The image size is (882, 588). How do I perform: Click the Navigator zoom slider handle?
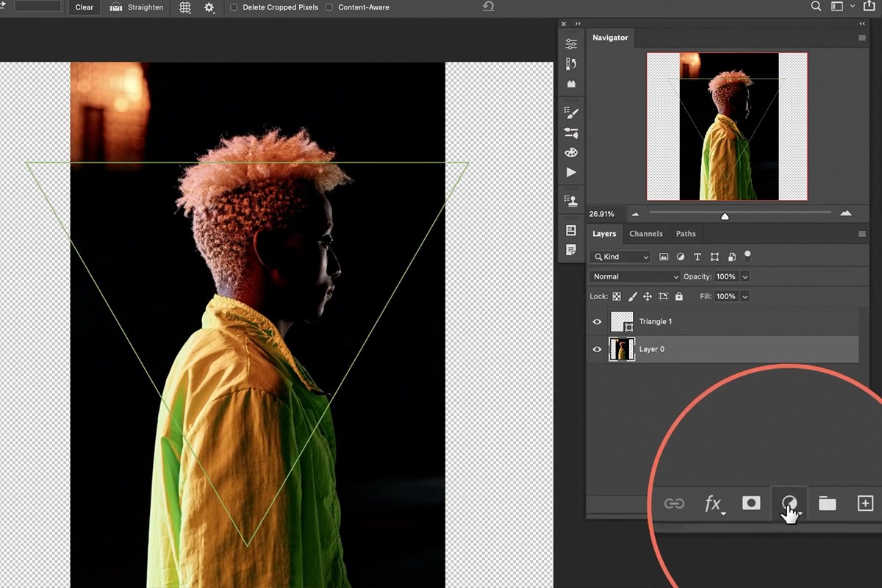(x=725, y=216)
